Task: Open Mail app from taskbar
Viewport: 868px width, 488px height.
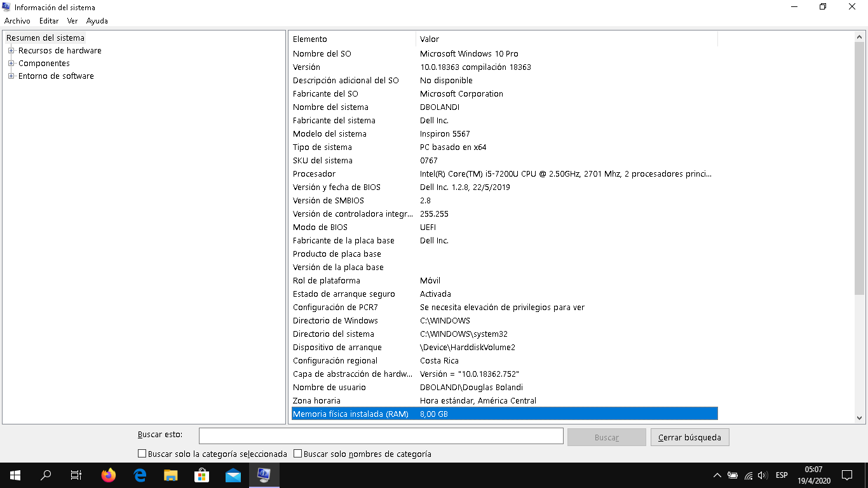Action: tap(233, 475)
